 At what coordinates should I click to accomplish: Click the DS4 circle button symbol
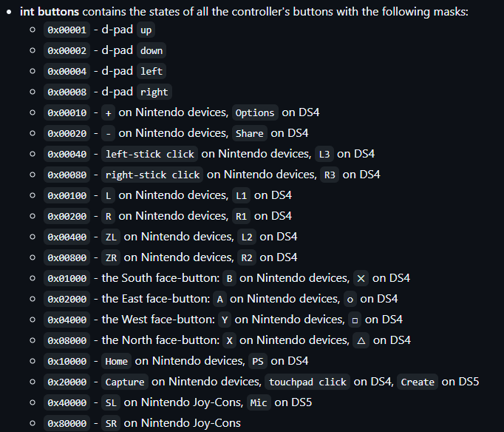351,299
